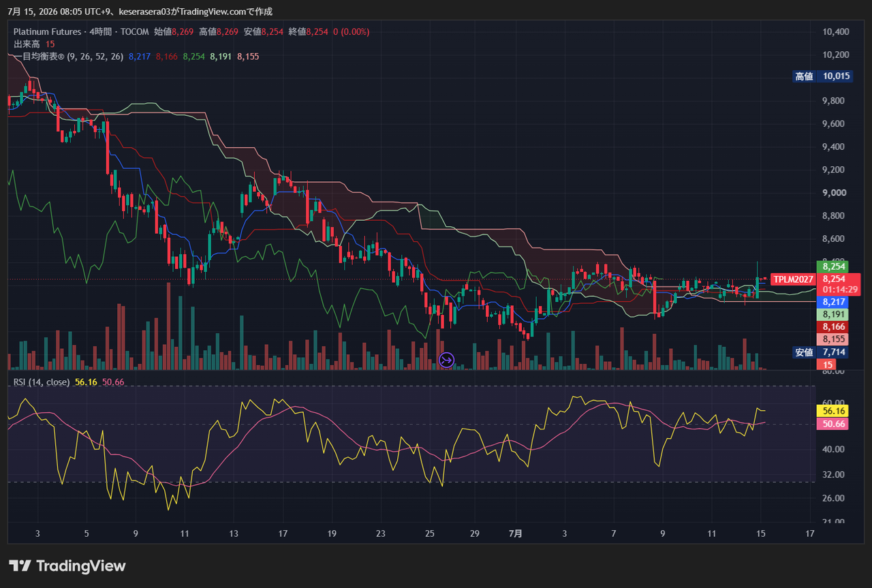
Task: Click the yellow 56.16 RSI legend value
Action: (x=86, y=382)
